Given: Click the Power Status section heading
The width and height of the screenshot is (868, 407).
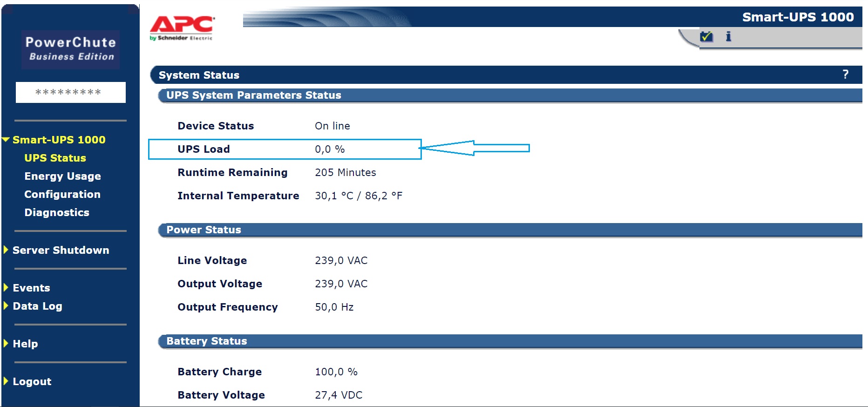Looking at the screenshot, I should 203,230.
